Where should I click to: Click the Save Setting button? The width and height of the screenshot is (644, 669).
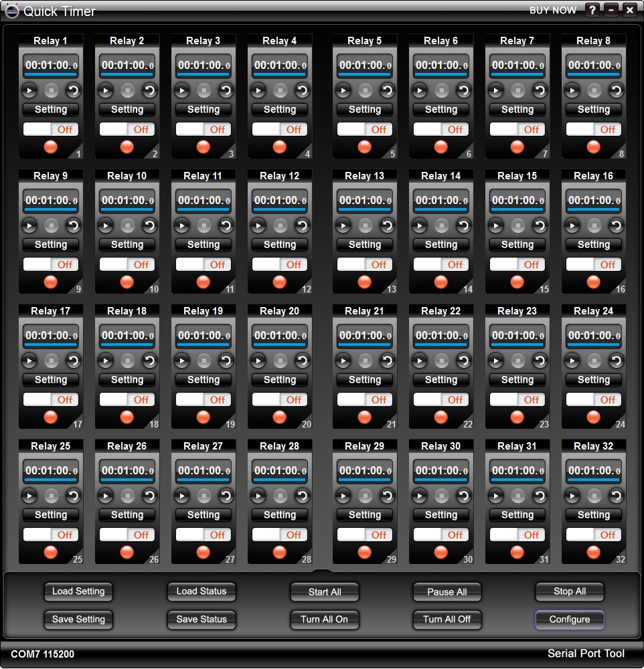pos(78,619)
